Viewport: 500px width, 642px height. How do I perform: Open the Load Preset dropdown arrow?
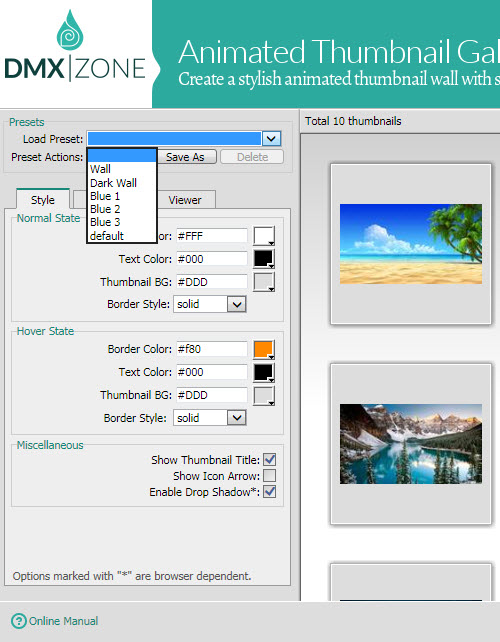(x=271, y=139)
